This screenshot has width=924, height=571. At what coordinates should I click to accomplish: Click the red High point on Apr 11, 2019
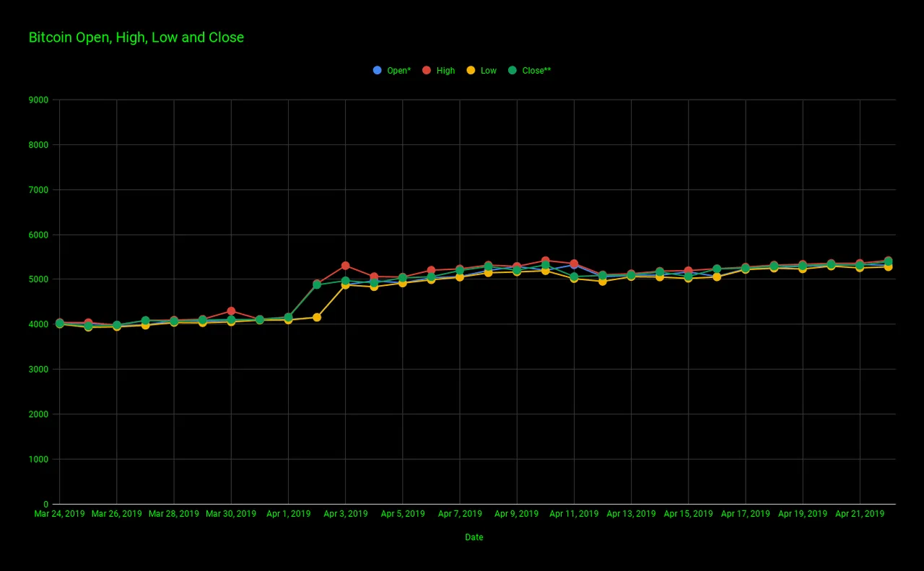tap(574, 264)
